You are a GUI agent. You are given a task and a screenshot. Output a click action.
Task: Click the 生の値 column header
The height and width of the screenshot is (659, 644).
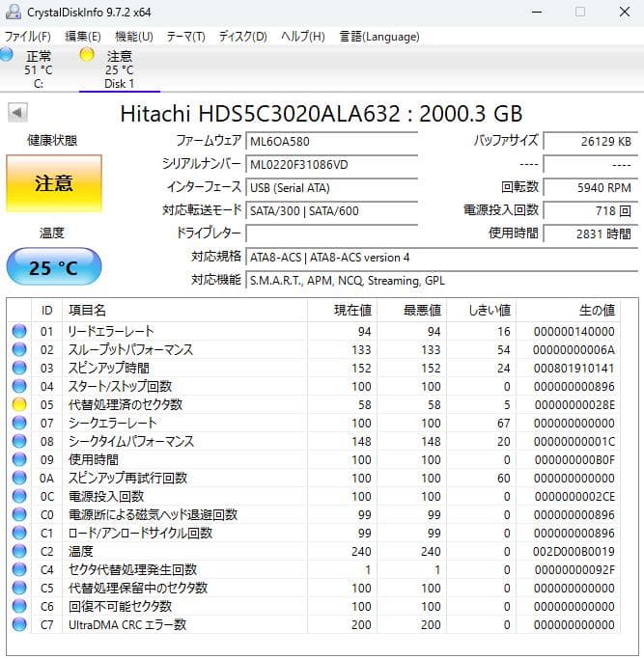point(569,310)
